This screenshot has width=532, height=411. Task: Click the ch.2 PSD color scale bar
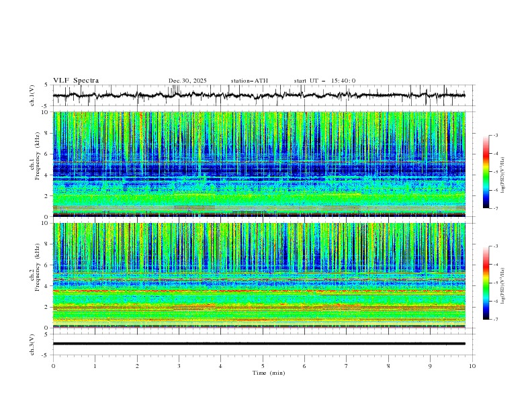pos(486,283)
